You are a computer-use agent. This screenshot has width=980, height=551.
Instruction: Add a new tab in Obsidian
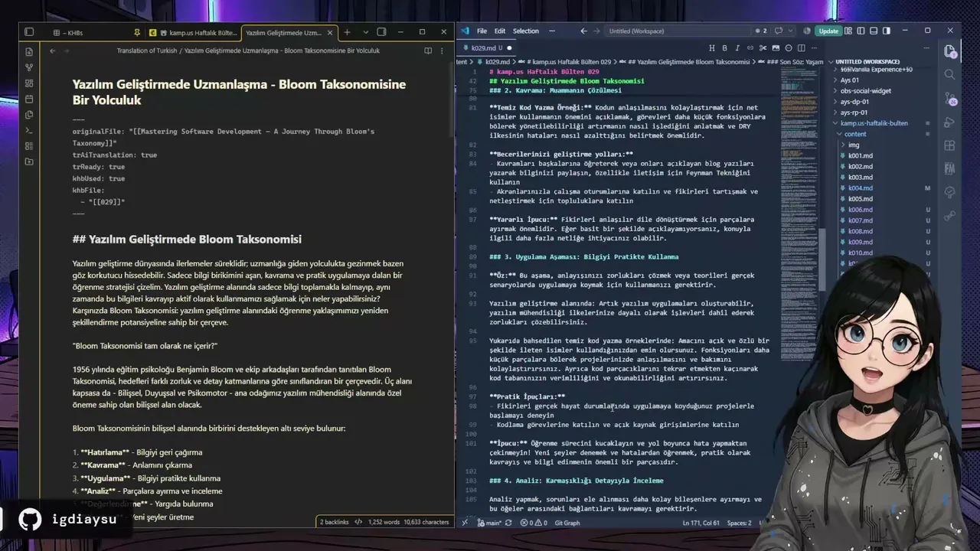click(x=347, y=32)
